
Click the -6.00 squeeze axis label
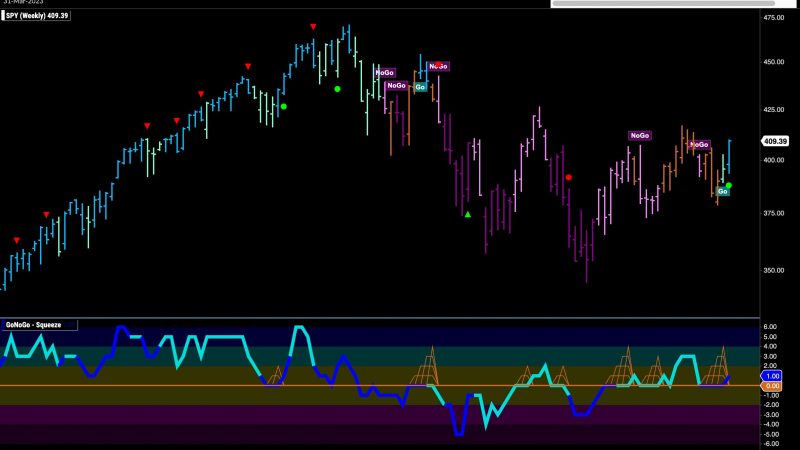(x=770, y=444)
